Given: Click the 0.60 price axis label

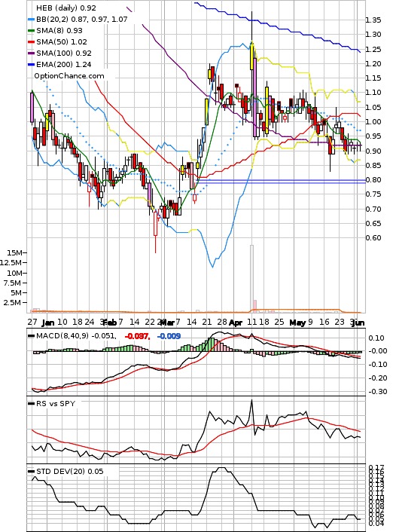Looking at the screenshot, I should coord(373,238).
